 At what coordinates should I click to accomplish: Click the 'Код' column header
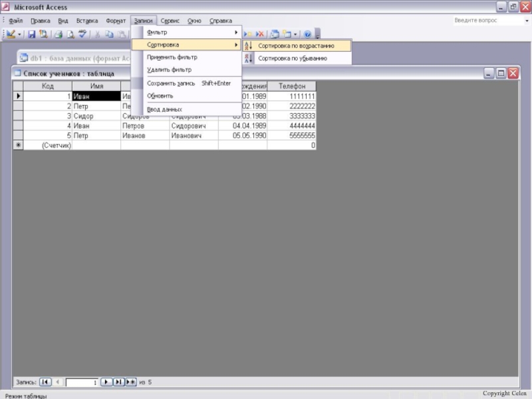click(47, 86)
